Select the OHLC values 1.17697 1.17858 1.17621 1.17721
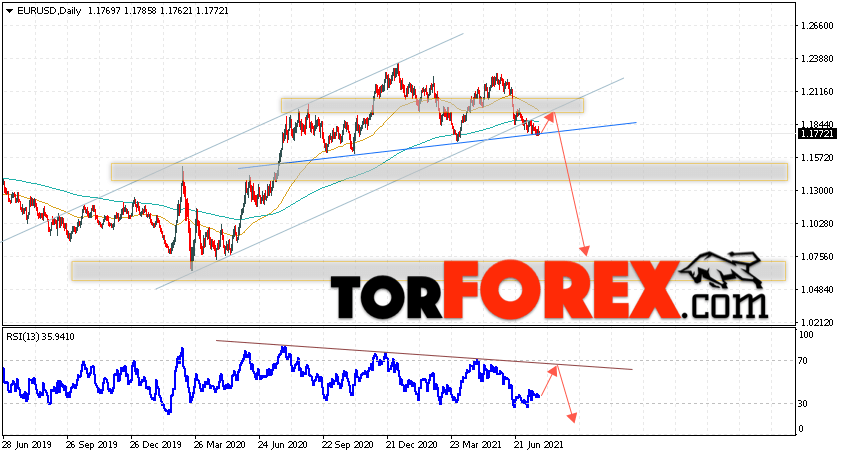This screenshot has width=841, height=456. coord(158,11)
